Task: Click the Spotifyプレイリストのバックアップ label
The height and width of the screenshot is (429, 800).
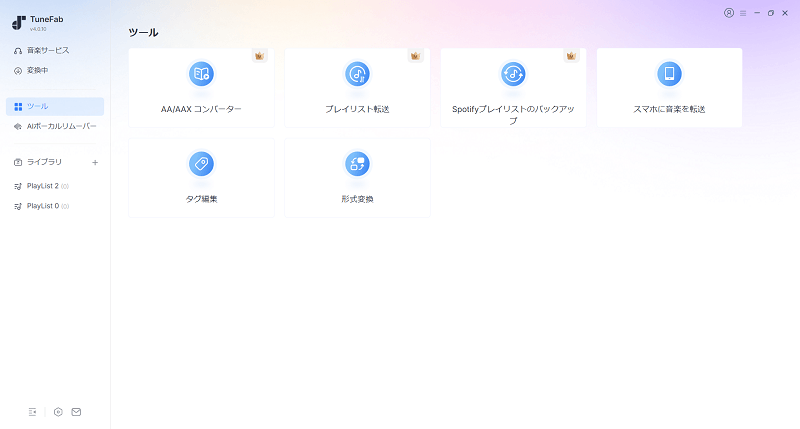Action: [x=513, y=114]
